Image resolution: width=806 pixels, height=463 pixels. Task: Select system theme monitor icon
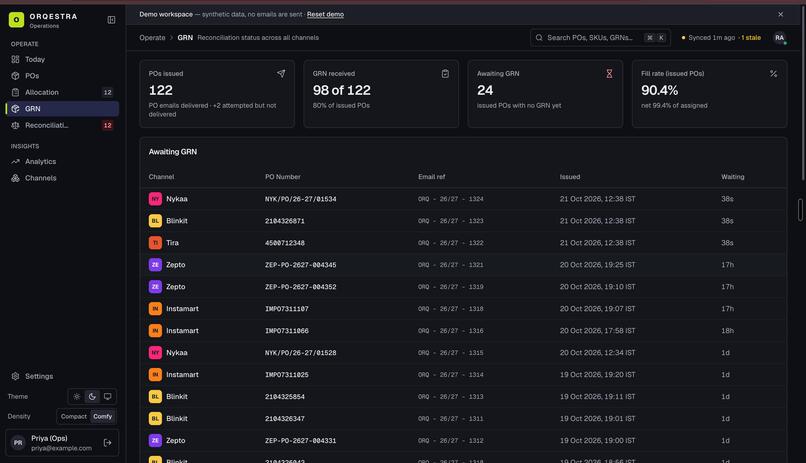[107, 396]
